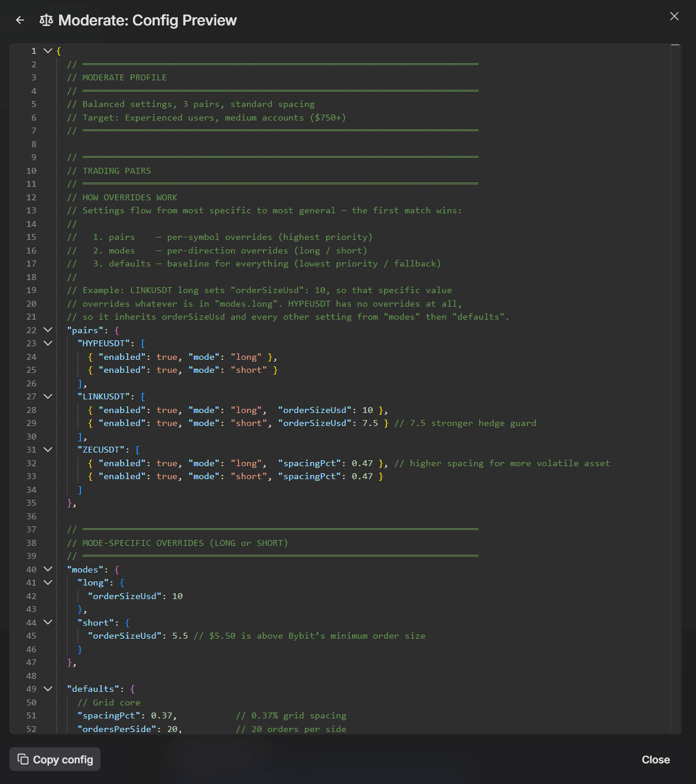Click the "LINKUSDT" key text
Screen dimensions: 696x784
103,396
